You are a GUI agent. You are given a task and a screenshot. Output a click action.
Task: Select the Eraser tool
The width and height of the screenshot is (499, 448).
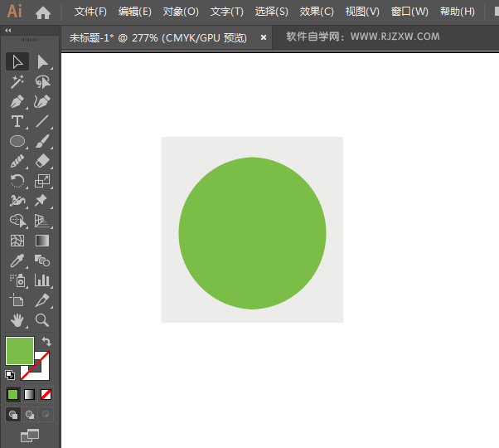click(x=42, y=161)
